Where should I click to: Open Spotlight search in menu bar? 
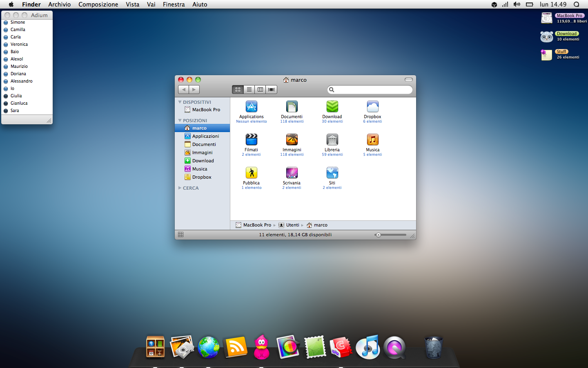[x=576, y=4]
